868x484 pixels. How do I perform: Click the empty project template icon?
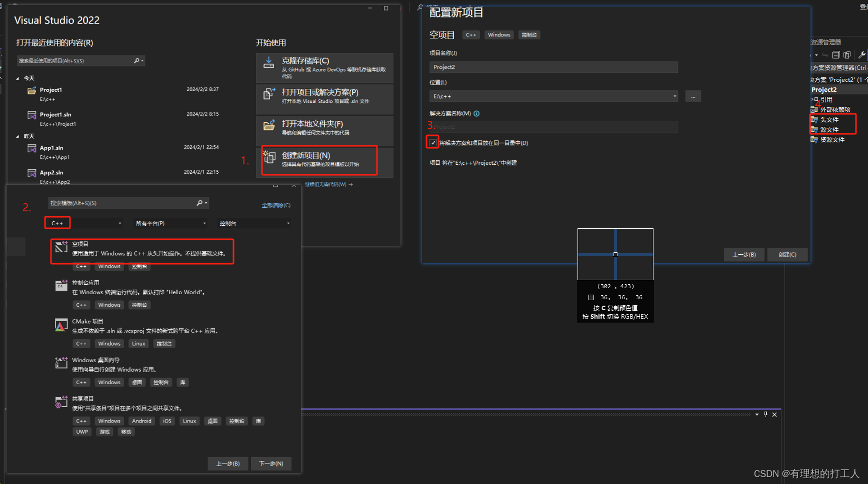coord(61,246)
